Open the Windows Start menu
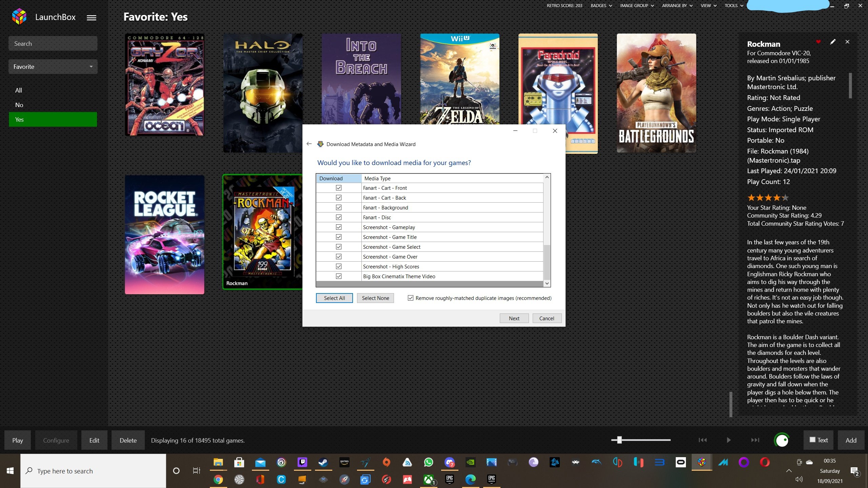This screenshot has width=868, height=488. (x=10, y=471)
